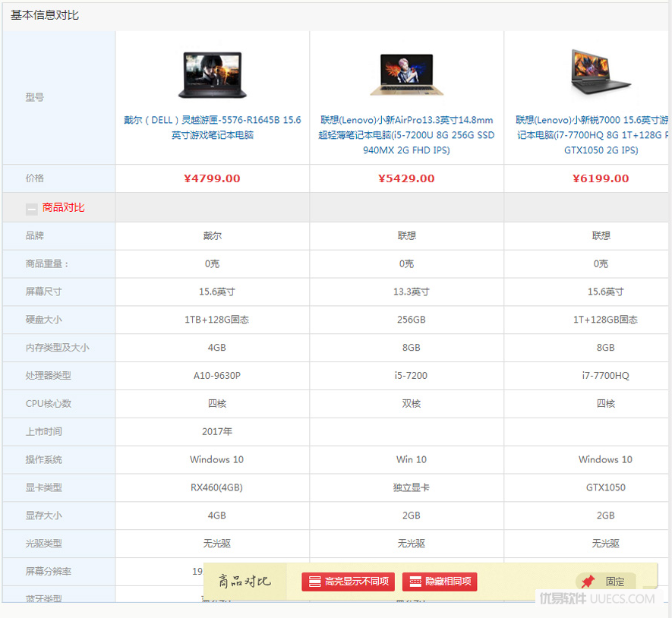Open the 戴尔 (DELL) 灵越游匣-5576-R1645B product link

pos(212,128)
